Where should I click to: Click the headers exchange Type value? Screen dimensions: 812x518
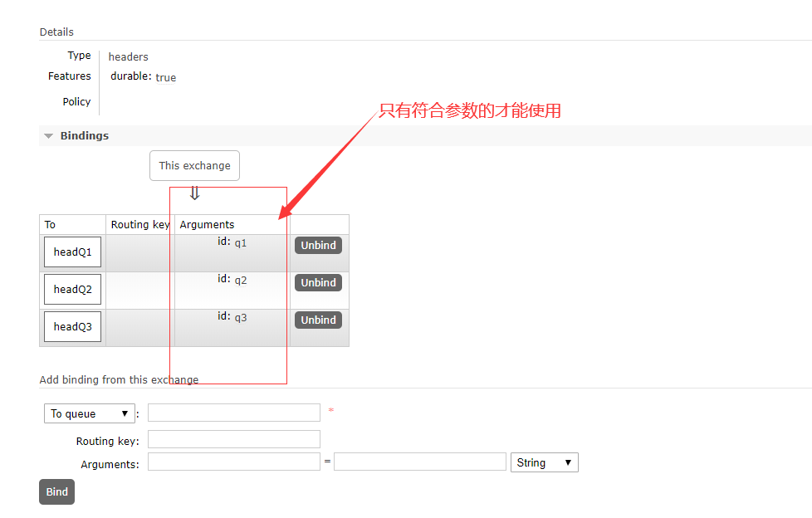[x=128, y=56]
